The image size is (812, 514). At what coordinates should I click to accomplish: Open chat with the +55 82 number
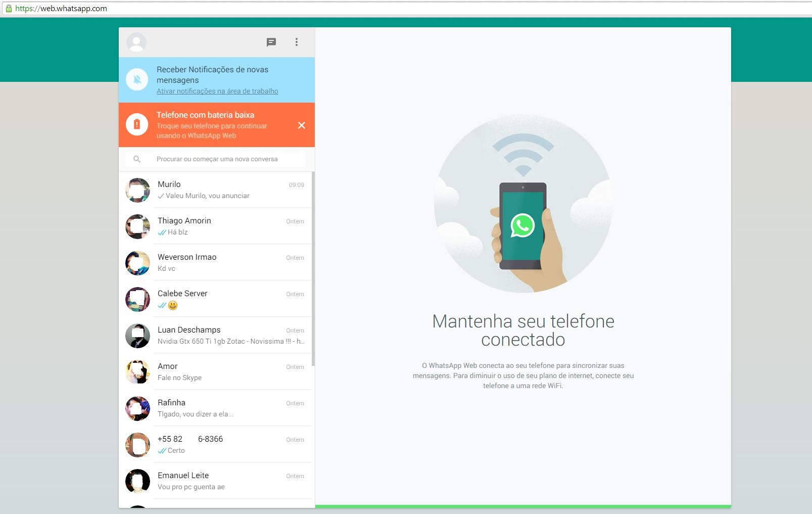click(x=216, y=444)
